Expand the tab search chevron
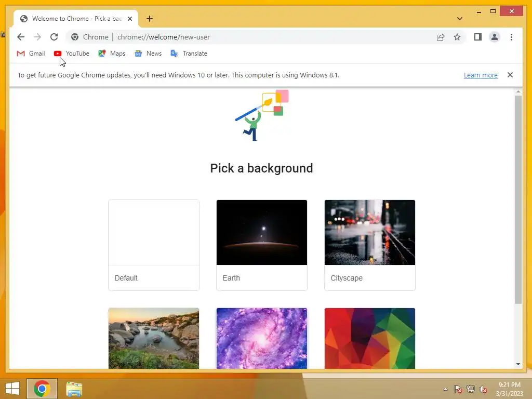This screenshot has height=399, width=532. point(459,19)
